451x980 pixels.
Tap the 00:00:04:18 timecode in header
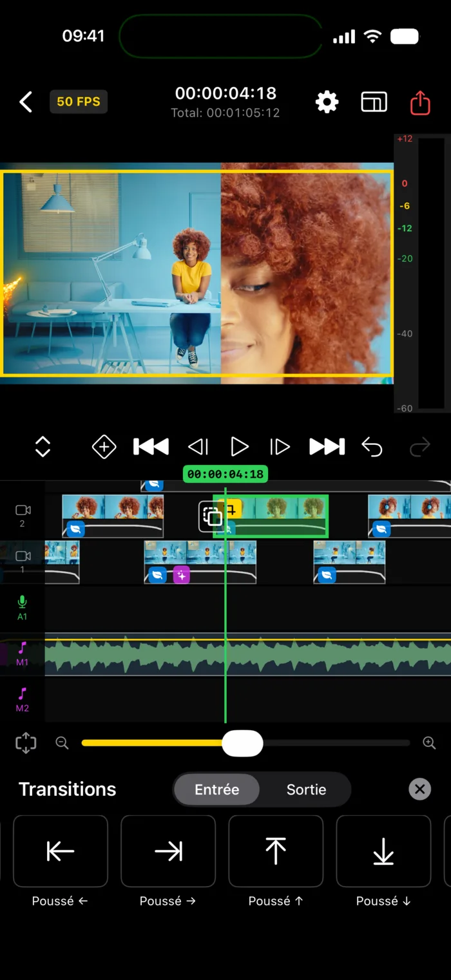pyautogui.click(x=225, y=93)
